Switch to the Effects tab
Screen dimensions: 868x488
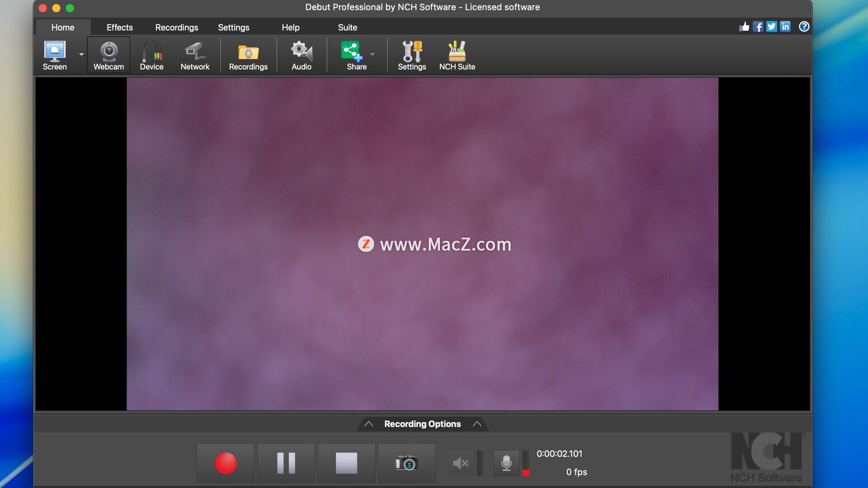(x=119, y=27)
